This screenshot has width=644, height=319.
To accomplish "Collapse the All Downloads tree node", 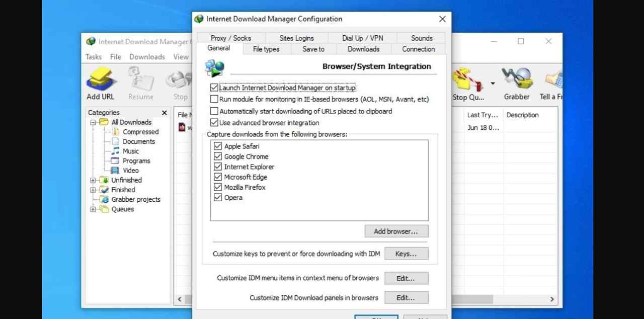I will click(93, 122).
